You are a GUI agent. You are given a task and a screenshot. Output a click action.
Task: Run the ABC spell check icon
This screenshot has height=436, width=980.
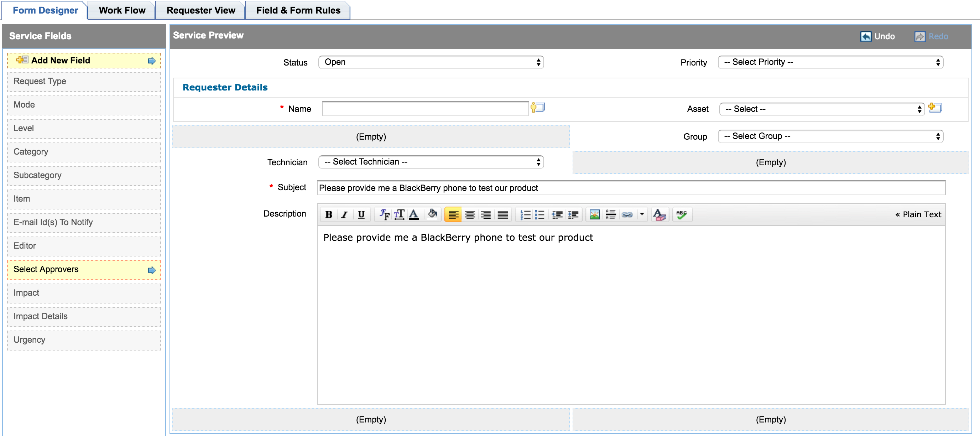pyautogui.click(x=681, y=214)
